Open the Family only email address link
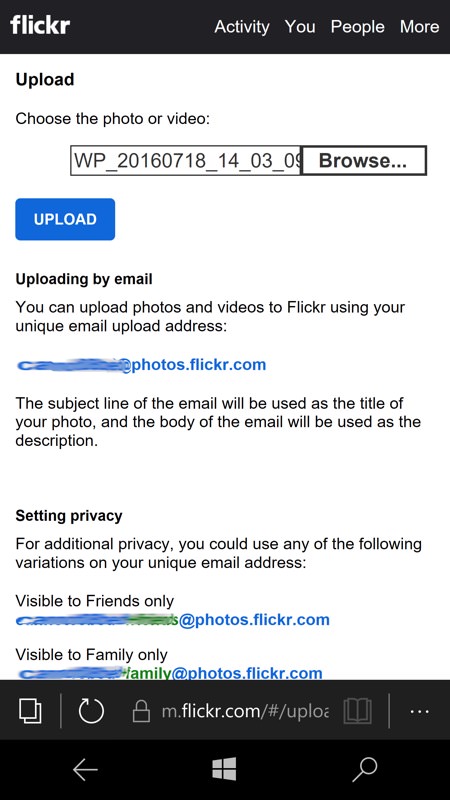Viewport: 450px width, 800px height. click(x=169, y=673)
